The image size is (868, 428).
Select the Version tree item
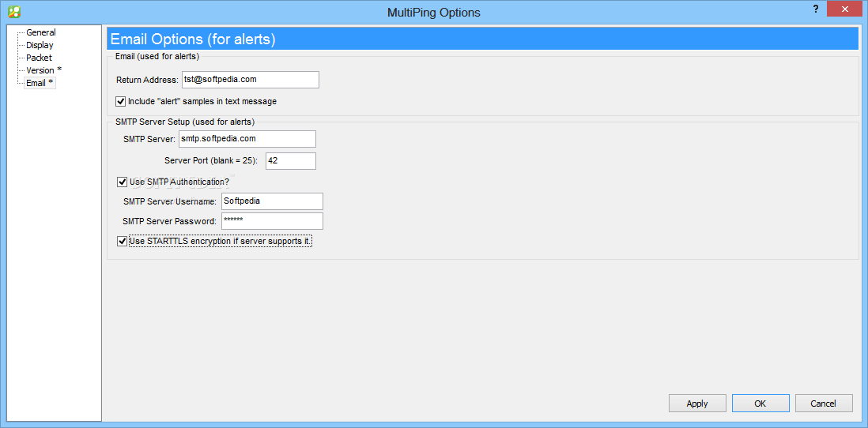[x=43, y=70]
